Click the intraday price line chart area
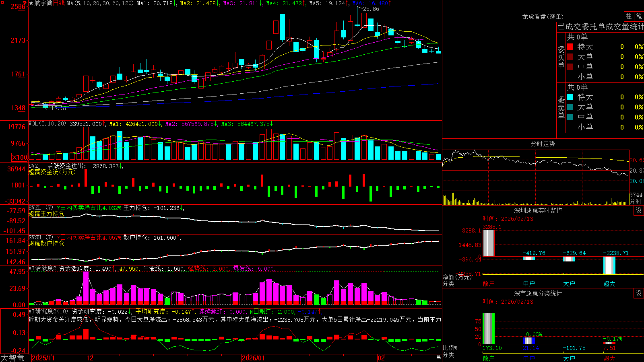 535,171
